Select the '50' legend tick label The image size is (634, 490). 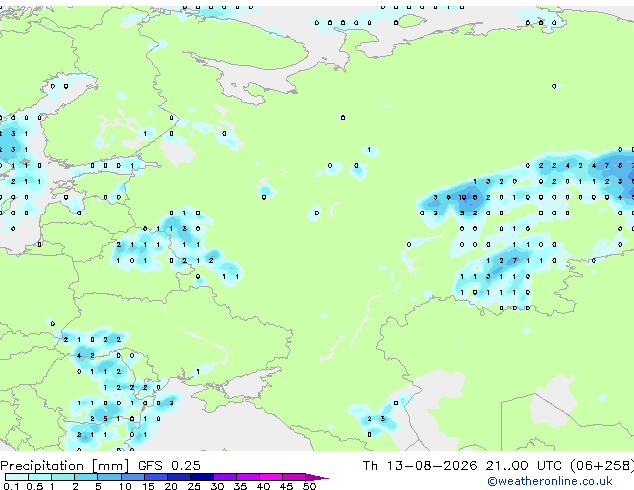point(309,486)
